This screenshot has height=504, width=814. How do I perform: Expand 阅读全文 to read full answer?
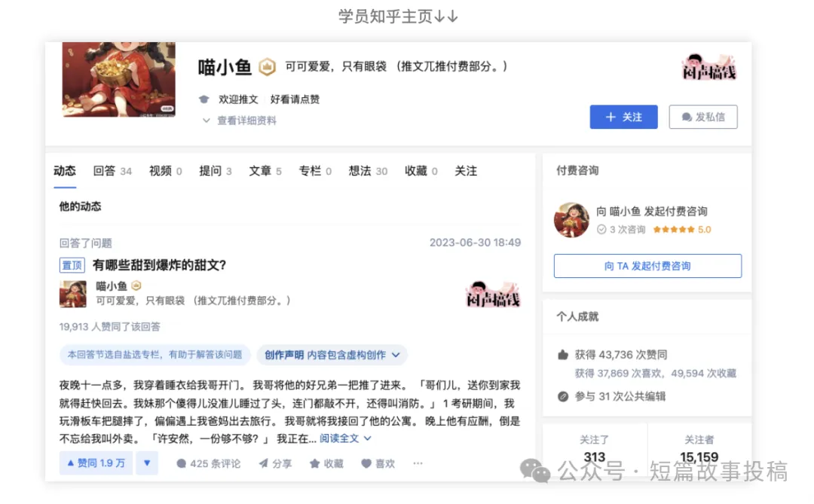(x=338, y=438)
